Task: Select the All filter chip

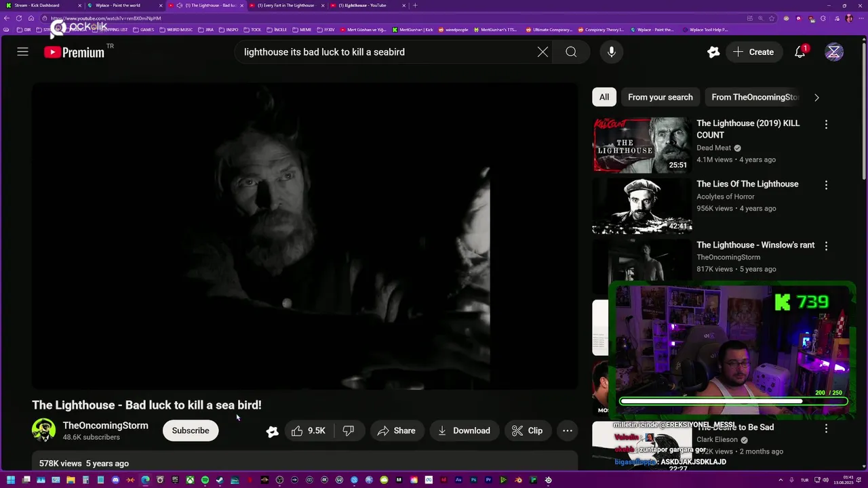Action: (604, 97)
